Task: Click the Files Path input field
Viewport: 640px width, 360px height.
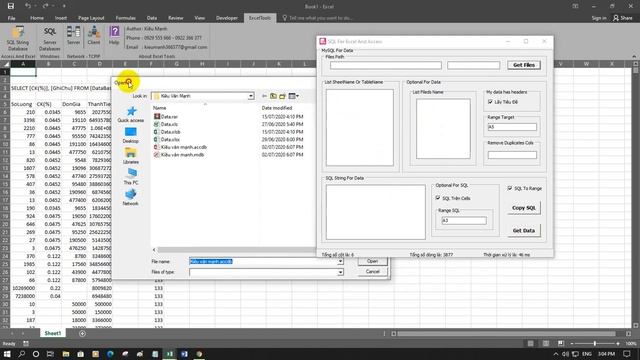Action: pos(386,65)
